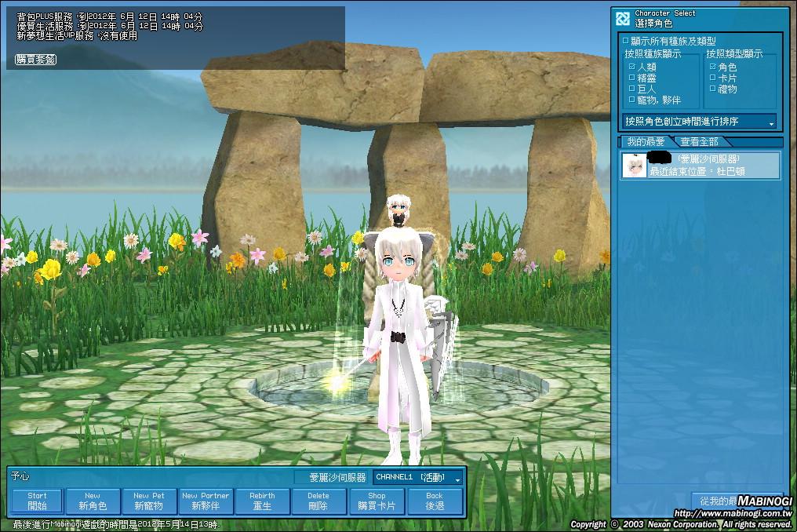This screenshot has width=797, height=532.
Task: Toggle the 巨人 race checkbox
Action: coord(632,89)
